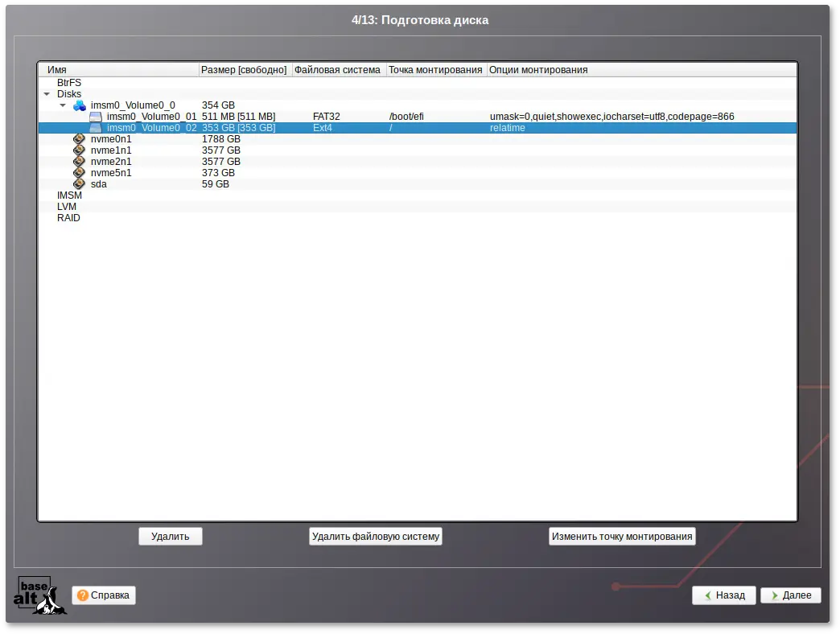Select the nvme1n1 disk name
This screenshot has height=634, width=840.
point(111,150)
